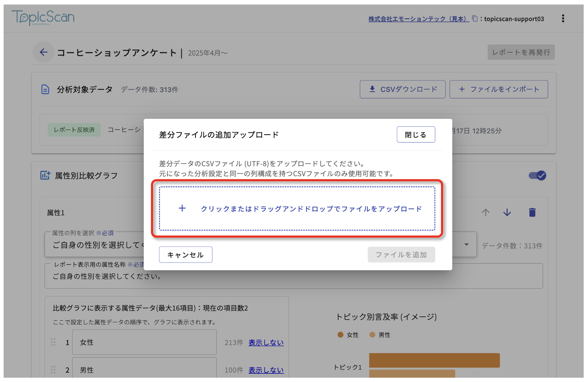Move 属性1 down with the arrow
588x382 pixels.
[x=507, y=213]
